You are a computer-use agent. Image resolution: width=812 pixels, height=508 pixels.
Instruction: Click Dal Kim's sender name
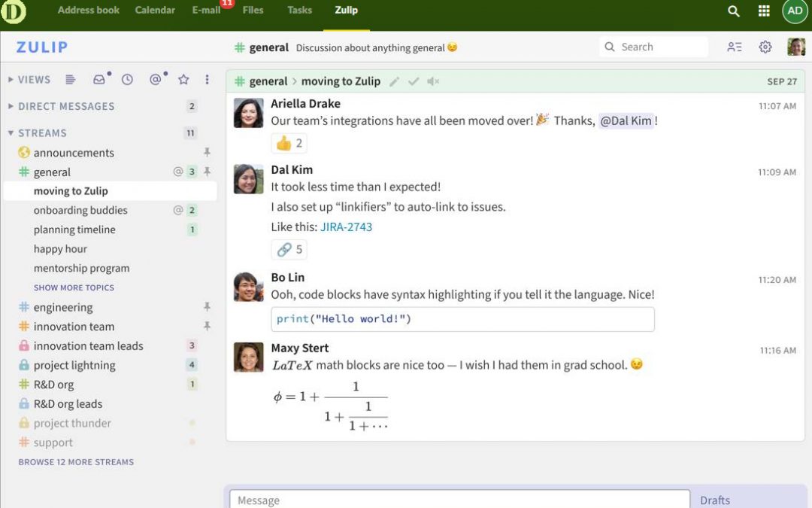[x=292, y=170]
